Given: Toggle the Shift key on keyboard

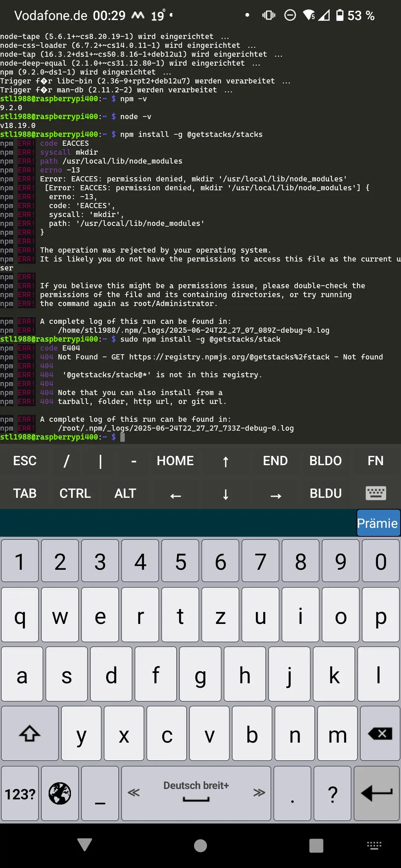Looking at the screenshot, I should pos(30,733).
